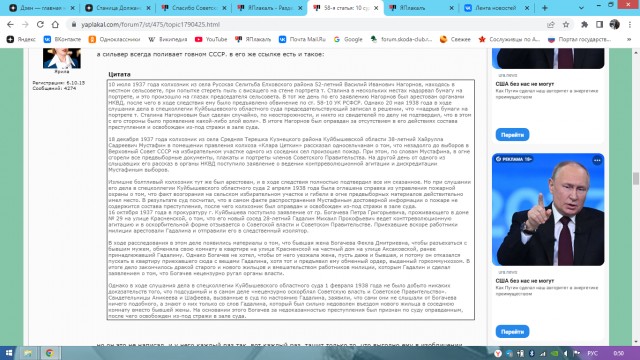Close the active 58-я статья tab
The height and width of the screenshot is (360, 640).
(376, 8)
